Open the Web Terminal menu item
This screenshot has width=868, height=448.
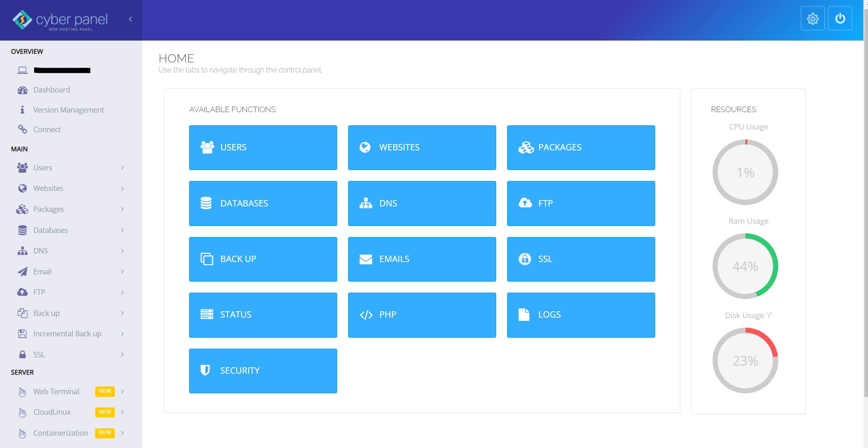[x=56, y=391]
